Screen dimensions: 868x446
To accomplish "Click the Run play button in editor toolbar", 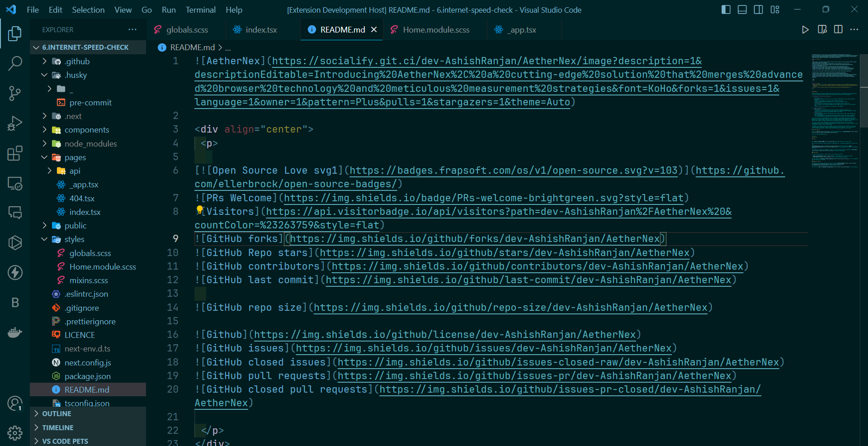I will [x=805, y=29].
